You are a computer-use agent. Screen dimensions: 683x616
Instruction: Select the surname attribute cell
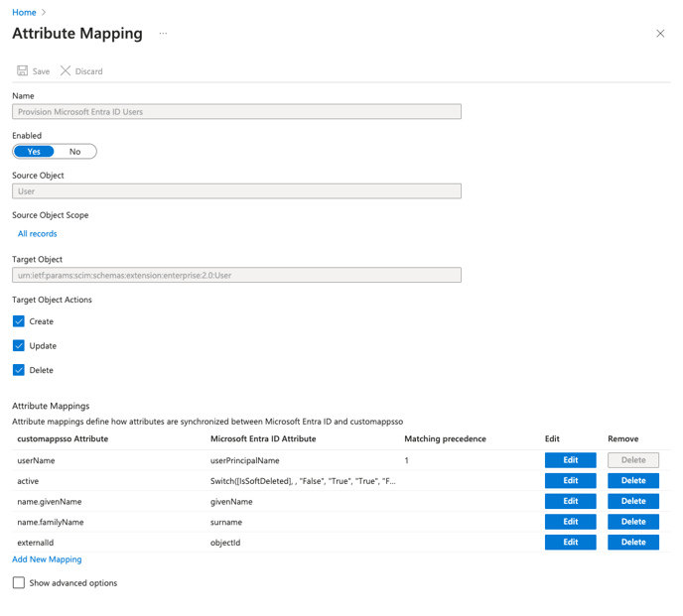(226, 522)
